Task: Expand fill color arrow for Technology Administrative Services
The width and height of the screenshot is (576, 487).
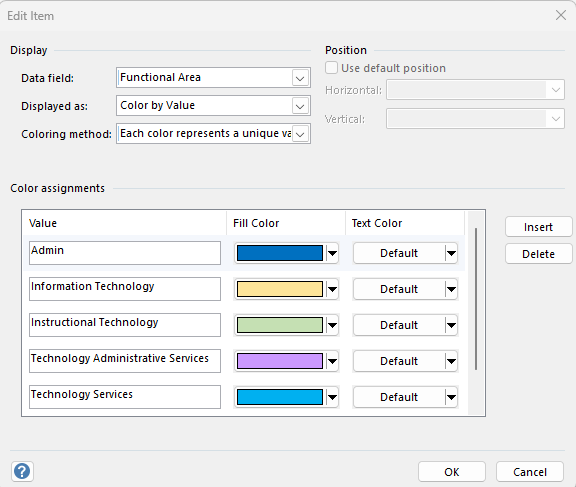Action: coord(332,361)
